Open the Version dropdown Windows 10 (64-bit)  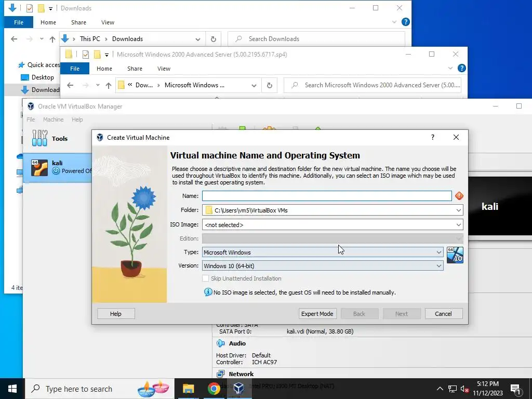click(x=438, y=266)
